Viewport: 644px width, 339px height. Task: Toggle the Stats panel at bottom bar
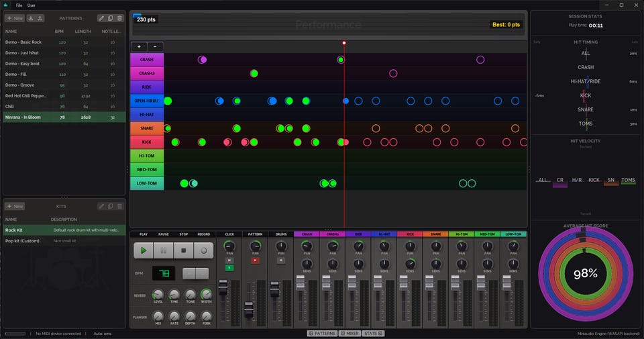coord(372,333)
